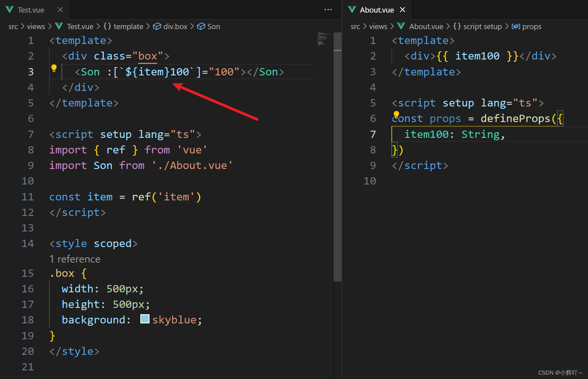This screenshot has width=588, height=379.
Task: Click line number 7 in About.vue
Action: [x=373, y=134]
